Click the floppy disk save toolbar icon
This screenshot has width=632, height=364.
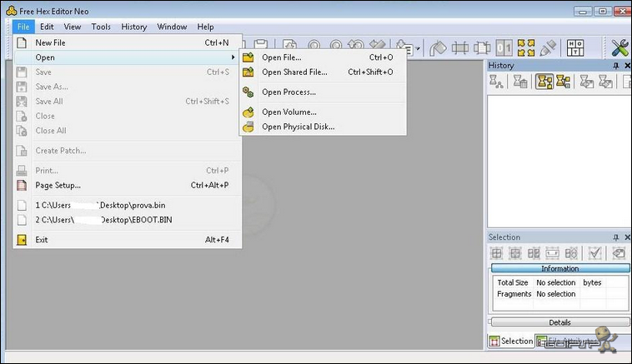click(261, 44)
